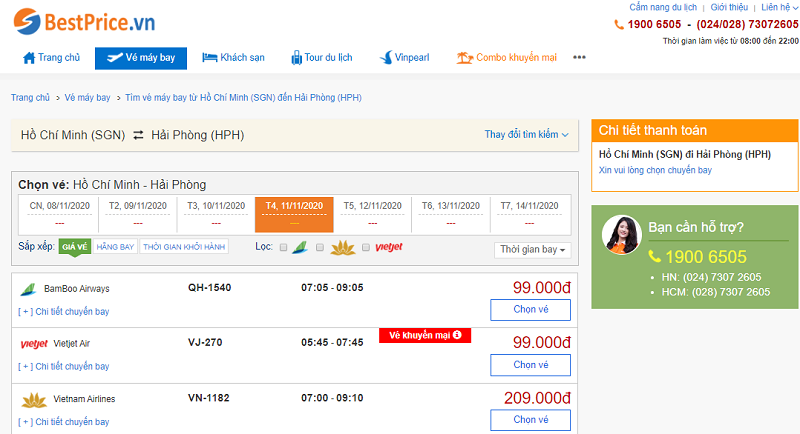Select date tab T2, 09/11/2020
This screenshot has width=800, height=434.
138,214
